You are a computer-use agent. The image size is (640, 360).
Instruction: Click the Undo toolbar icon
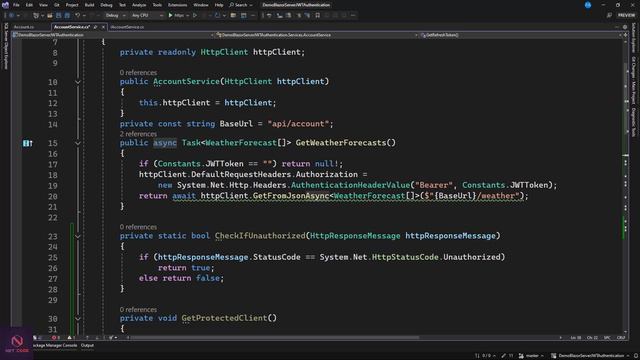tap(78, 16)
